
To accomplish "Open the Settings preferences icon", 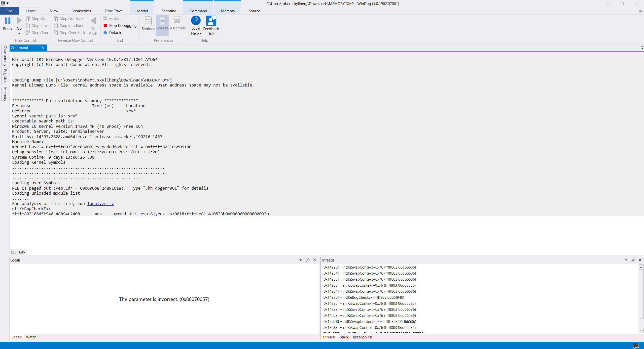I will click(148, 21).
